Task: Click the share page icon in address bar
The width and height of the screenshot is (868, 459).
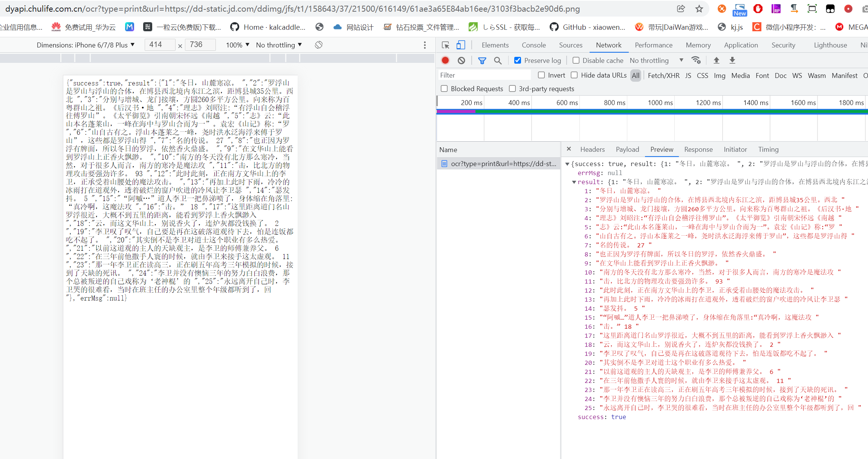Action: coord(681,9)
